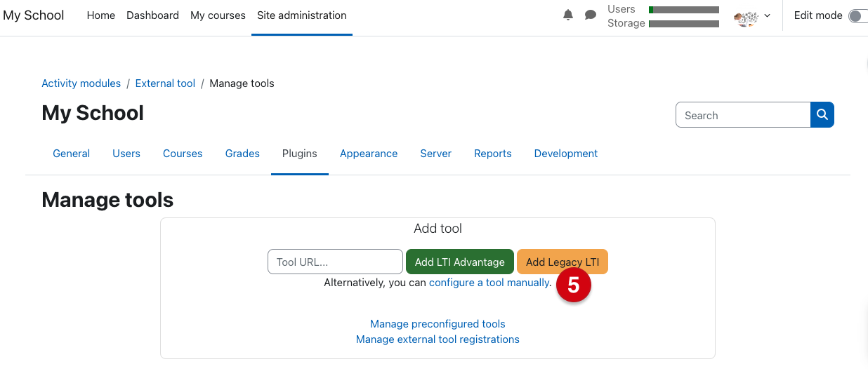Open the notifications bell icon
This screenshot has width=868, height=371.
(568, 15)
